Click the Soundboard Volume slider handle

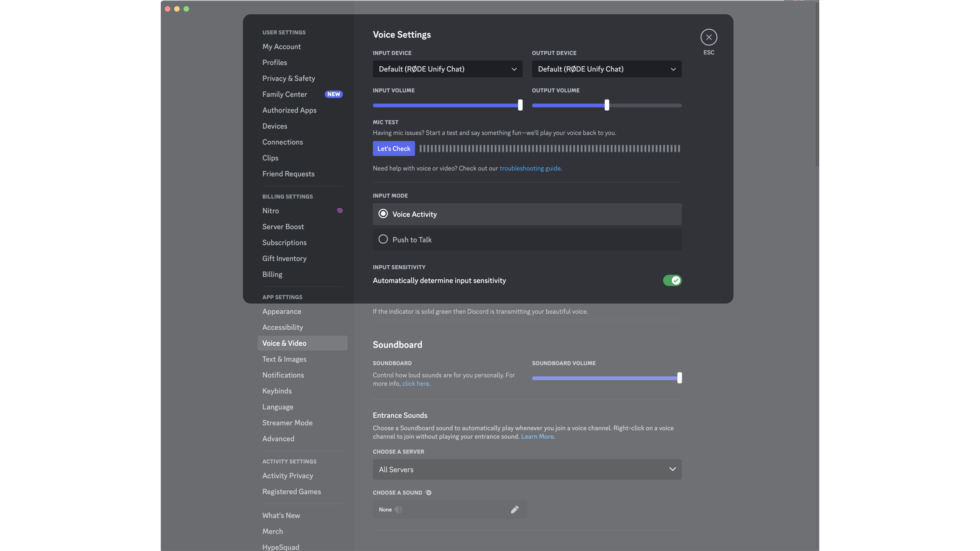pos(680,378)
